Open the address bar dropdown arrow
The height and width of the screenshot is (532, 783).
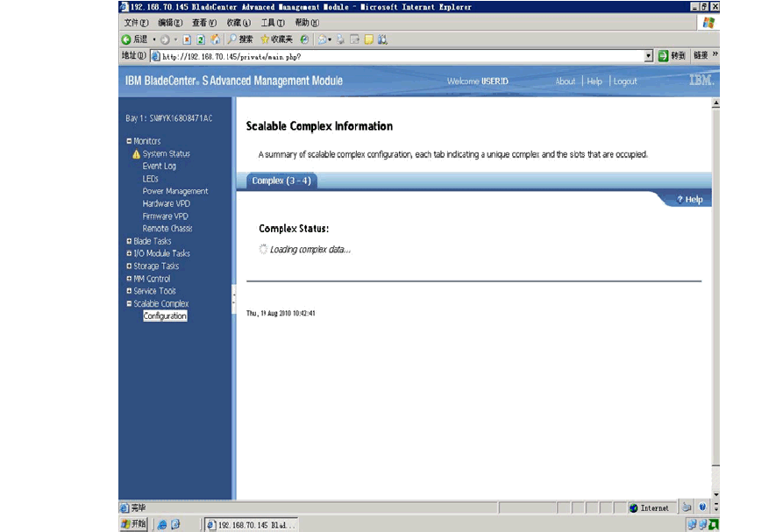649,56
